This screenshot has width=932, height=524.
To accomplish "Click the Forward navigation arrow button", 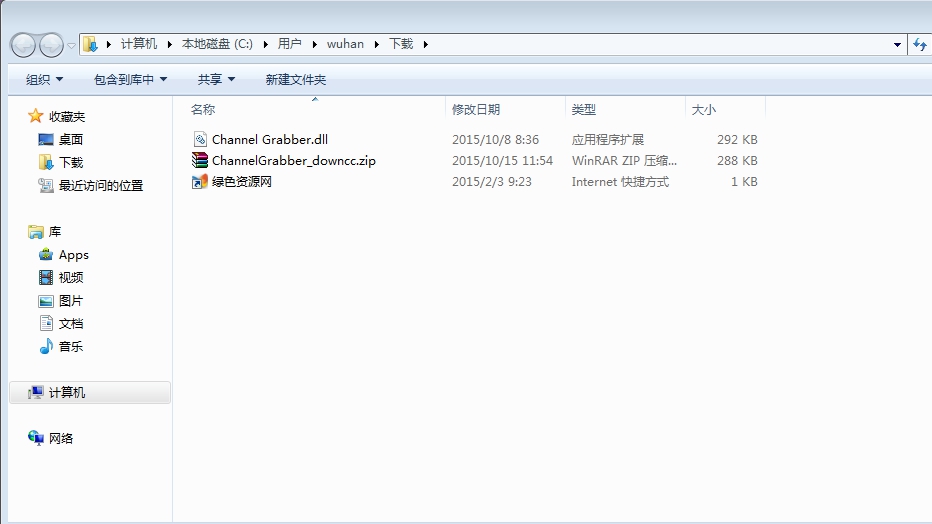I will tap(51, 45).
